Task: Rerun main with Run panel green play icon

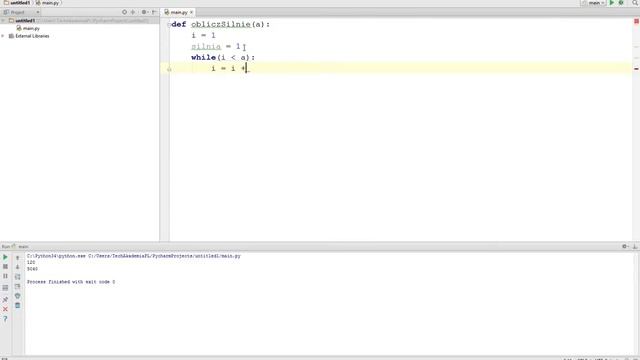Action: [5, 257]
